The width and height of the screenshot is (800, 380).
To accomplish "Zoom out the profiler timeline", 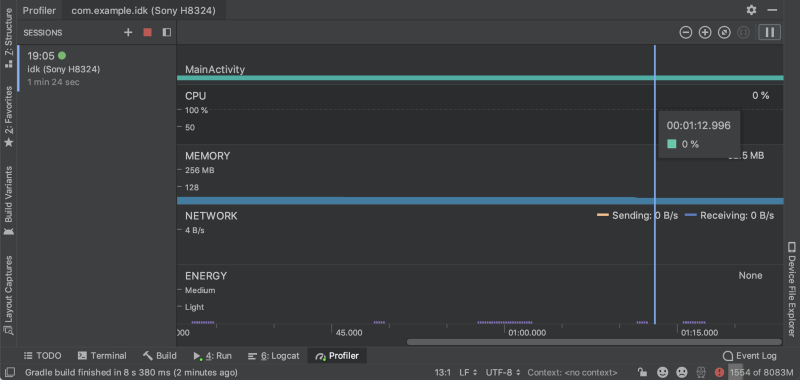I will coord(686,33).
